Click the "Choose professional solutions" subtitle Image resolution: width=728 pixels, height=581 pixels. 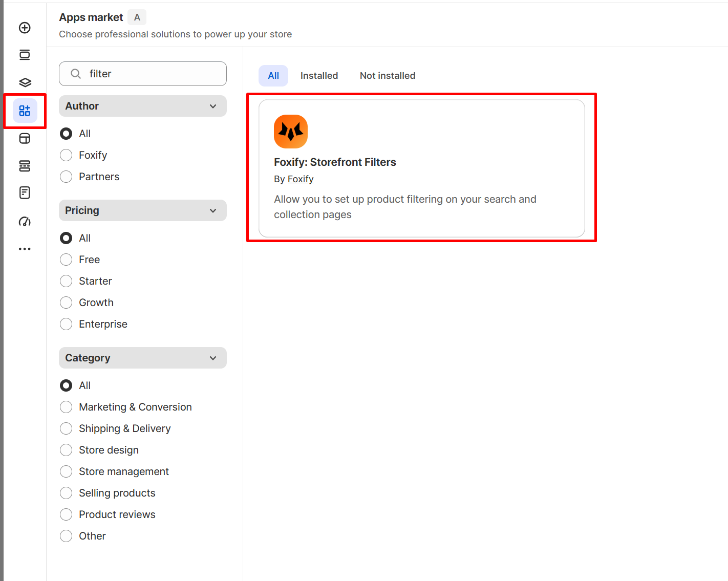coord(176,34)
